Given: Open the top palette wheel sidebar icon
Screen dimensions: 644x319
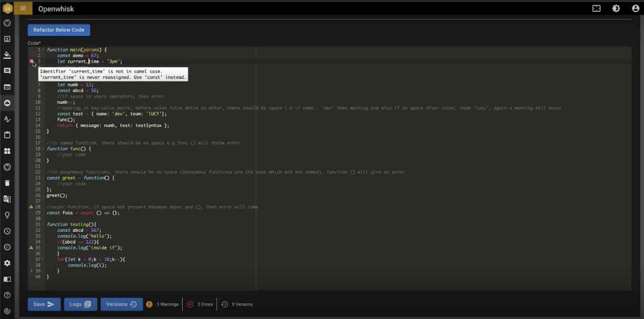Looking at the screenshot, I should click(7, 23).
